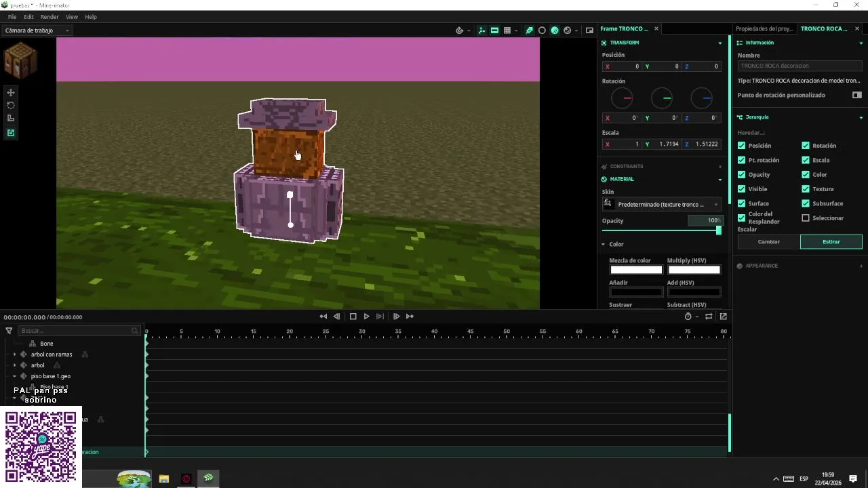Open the Cámara de trabajo dropdown
The width and height of the screenshot is (868, 488).
37,30
